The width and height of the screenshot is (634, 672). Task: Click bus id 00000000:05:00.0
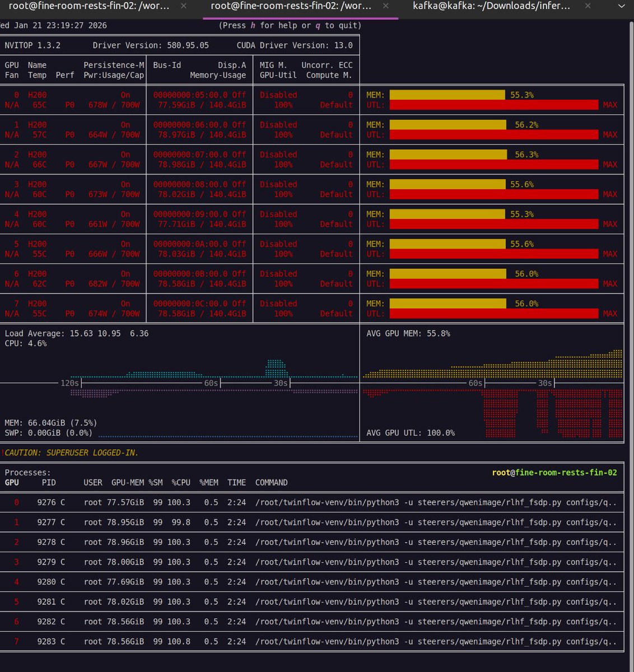[190, 95]
